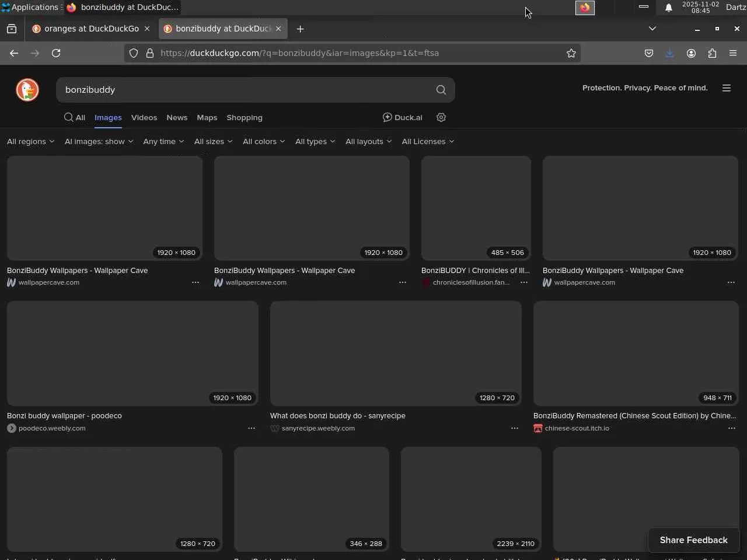Open the 948 × 711 image thumbnail
This screenshot has height=560, width=747.
tap(636, 353)
